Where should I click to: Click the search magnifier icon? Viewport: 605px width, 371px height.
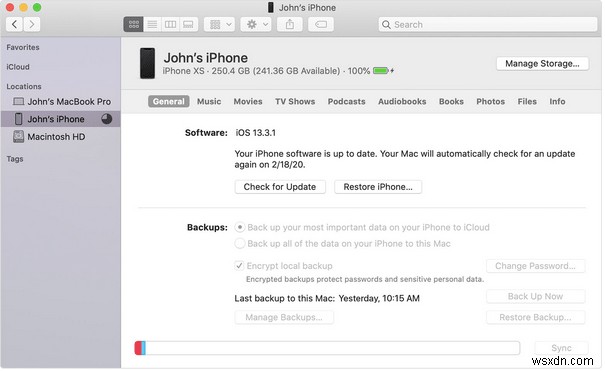(386, 25)
